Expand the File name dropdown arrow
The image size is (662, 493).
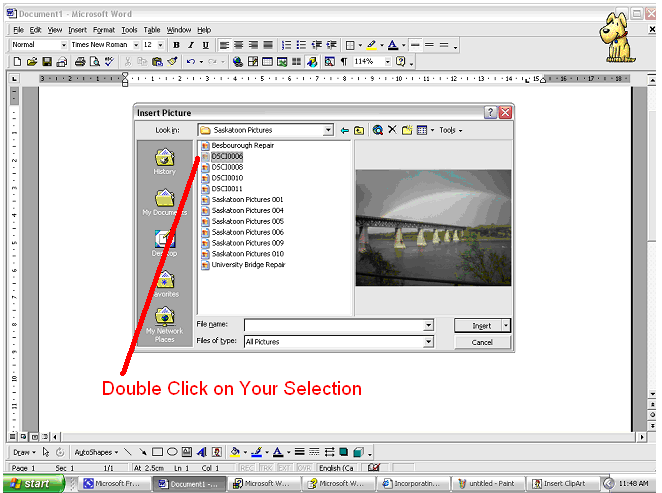coord(428,325)
